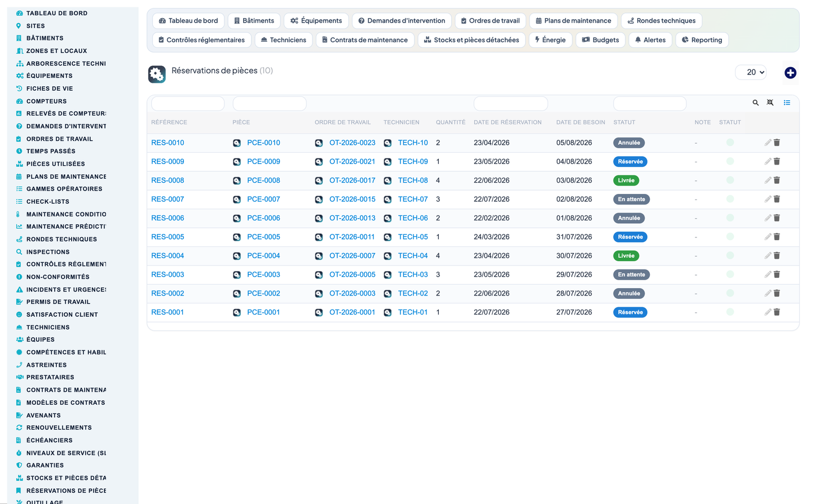Open Demandes d'intervention tab
Screen dimensions: 815x504
(402, 21)
